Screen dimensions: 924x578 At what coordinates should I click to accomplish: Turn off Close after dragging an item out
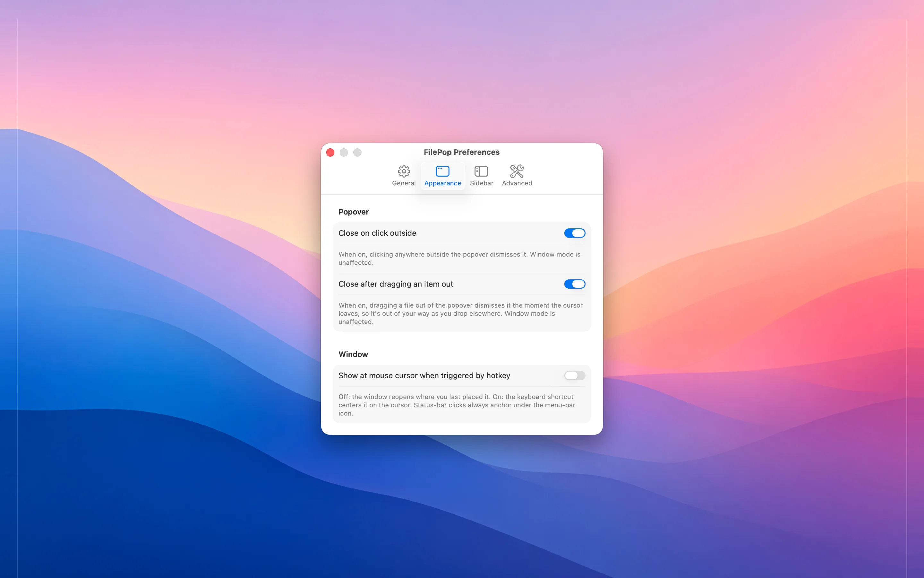coord(574,284)
